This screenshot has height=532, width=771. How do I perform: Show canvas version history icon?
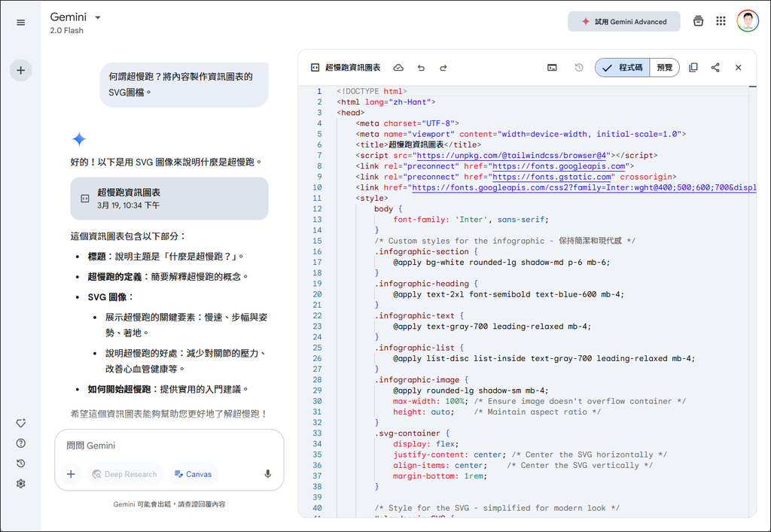point(579,68)
